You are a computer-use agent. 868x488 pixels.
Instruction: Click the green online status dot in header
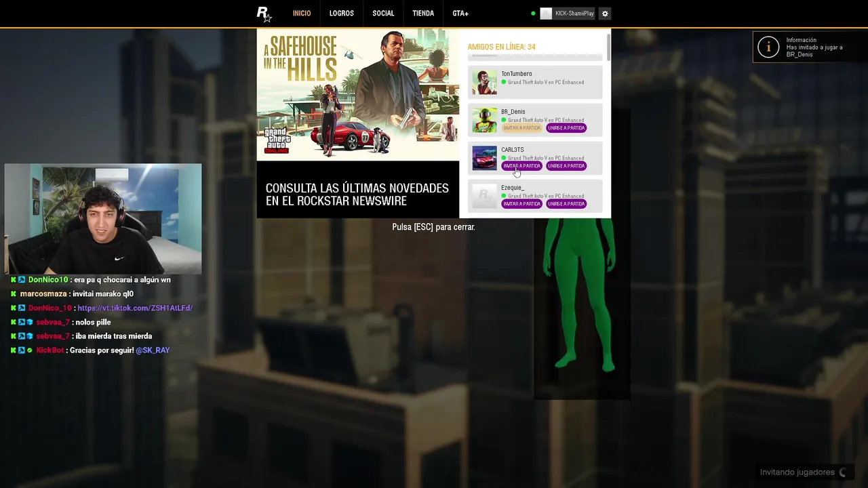tap(533, 14)
